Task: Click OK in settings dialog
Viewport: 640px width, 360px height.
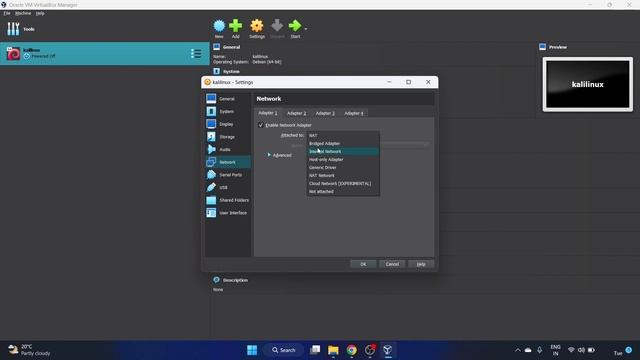Action: pos(363,264)
